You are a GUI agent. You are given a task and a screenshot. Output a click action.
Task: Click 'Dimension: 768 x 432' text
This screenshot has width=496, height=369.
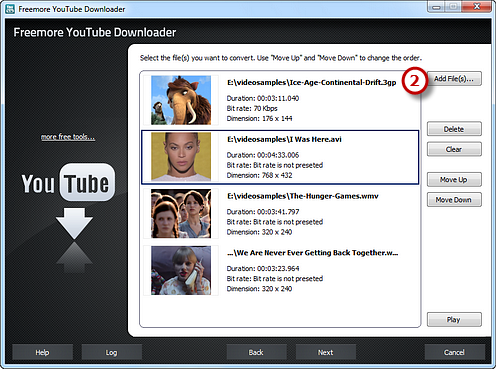point(259,175)
